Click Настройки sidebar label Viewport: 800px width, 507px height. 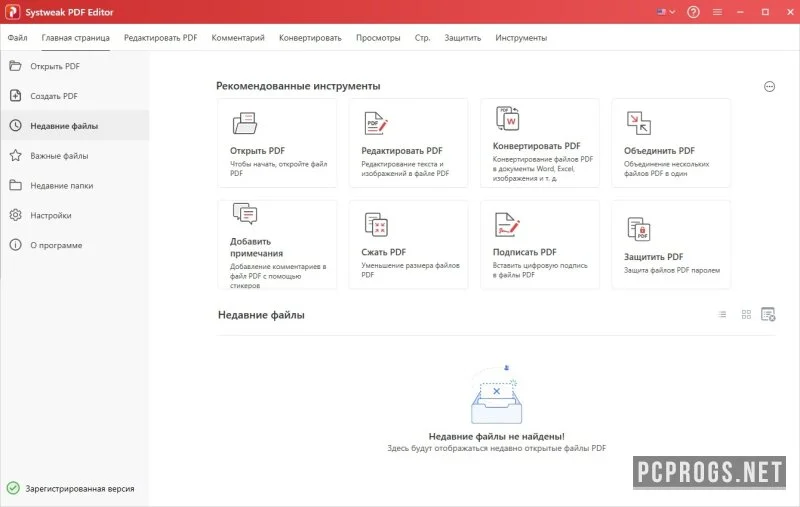coord(51,215)
